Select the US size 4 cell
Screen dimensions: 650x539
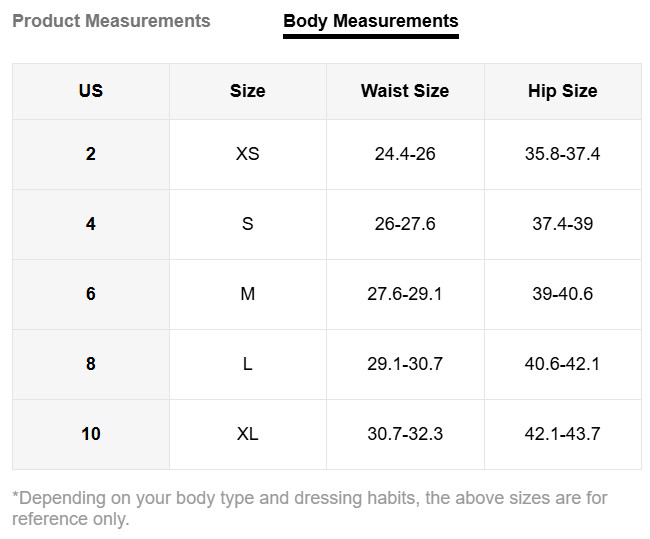tap(91, 224)
